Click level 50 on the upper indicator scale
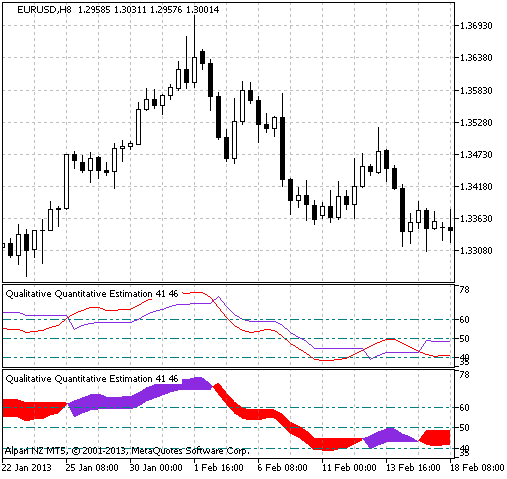This screenshot has height=479, width=507. tap(464, 339)
